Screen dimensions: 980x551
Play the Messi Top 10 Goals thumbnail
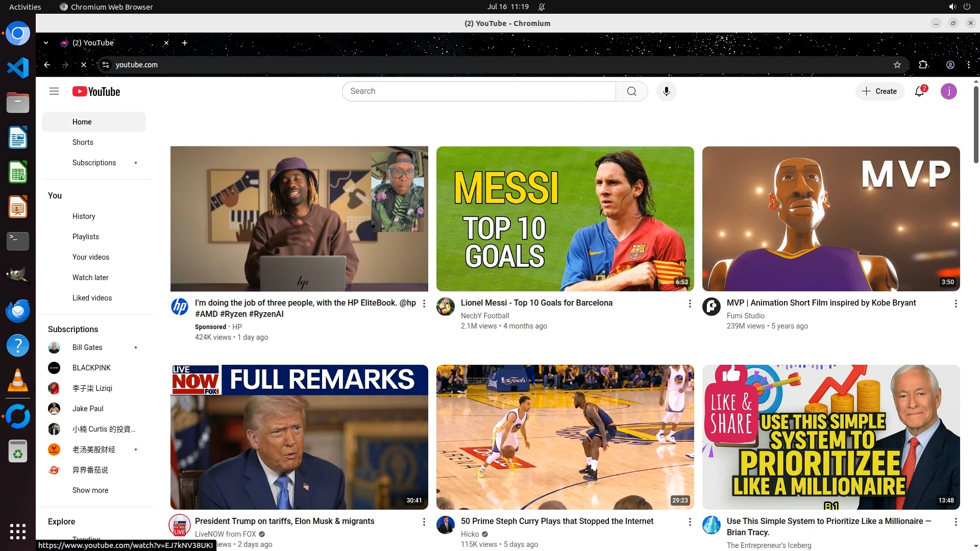565,219
